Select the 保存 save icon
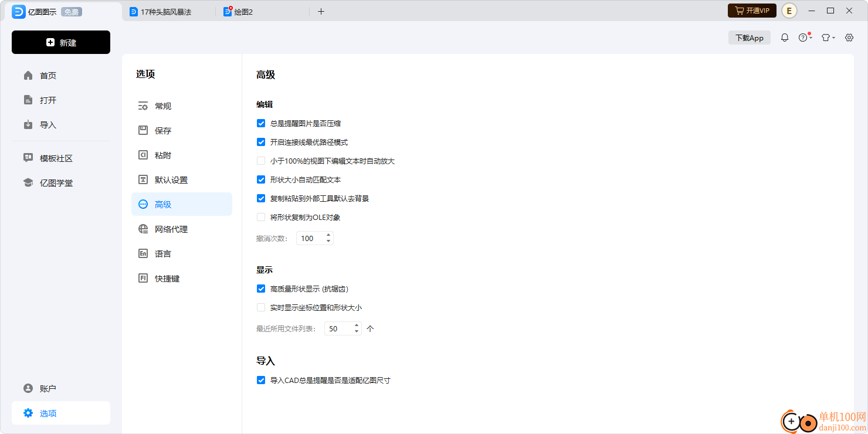868x434 pixels. pos(143,131)
